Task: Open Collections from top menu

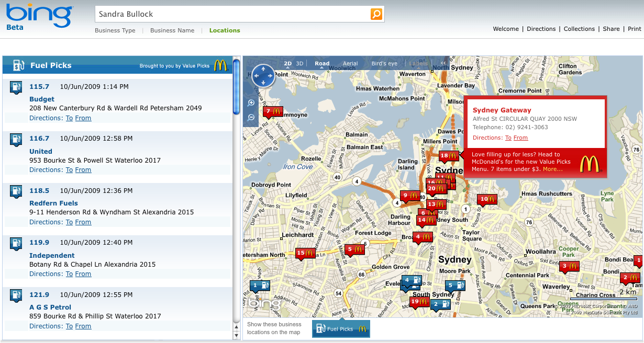Action: pyautogui.click(x=579, y=29)
